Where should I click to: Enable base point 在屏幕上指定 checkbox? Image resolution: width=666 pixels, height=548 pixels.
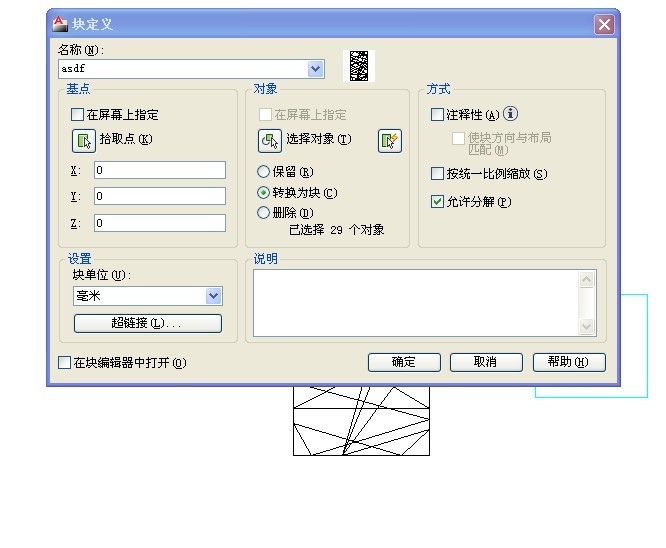pos(77,114)
